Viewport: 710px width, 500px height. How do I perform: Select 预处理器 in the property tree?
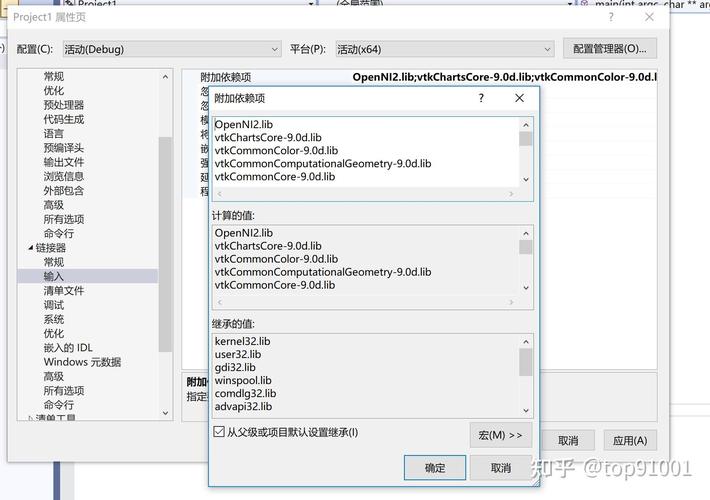(64, 105)
